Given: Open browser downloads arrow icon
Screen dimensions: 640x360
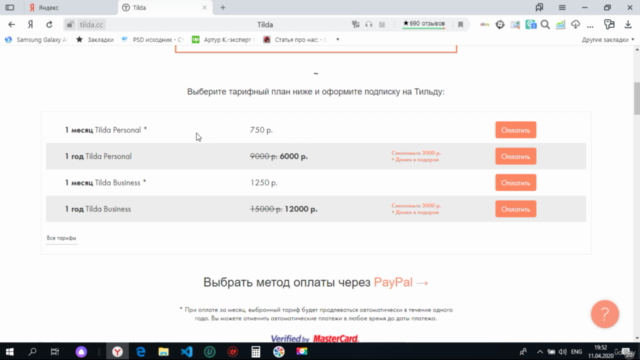Looking at the screenshot, I should point(628,24).
